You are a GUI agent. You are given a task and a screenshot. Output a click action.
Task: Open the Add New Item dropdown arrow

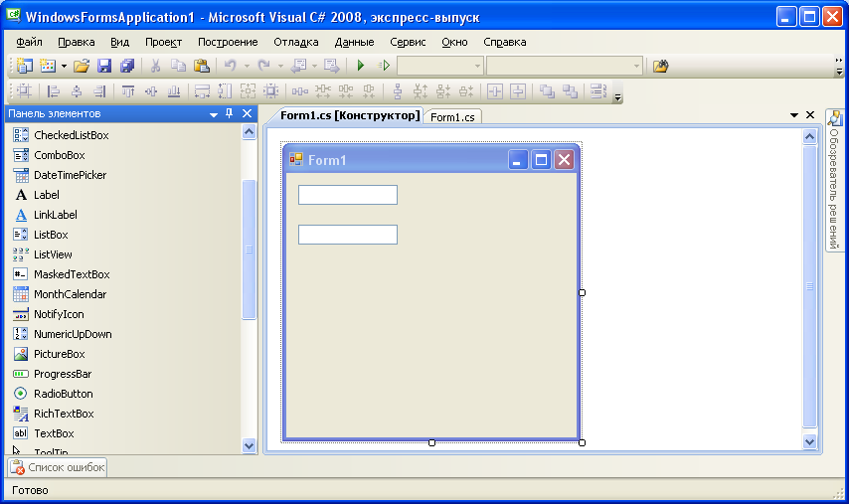[64, 66]
